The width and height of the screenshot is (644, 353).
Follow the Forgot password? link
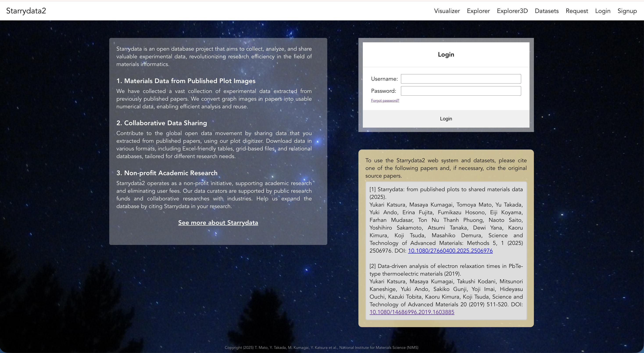(385, 100)
